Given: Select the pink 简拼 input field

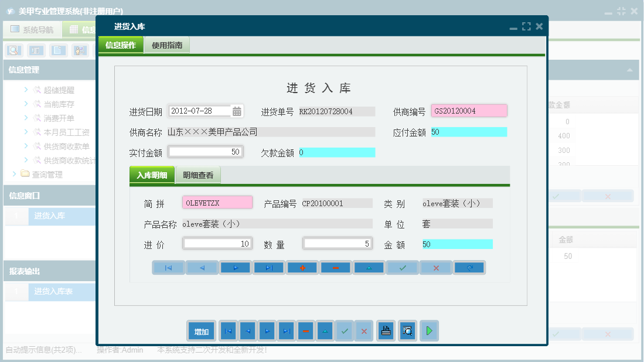Looking at the screenshot, I should coord(217,202).
